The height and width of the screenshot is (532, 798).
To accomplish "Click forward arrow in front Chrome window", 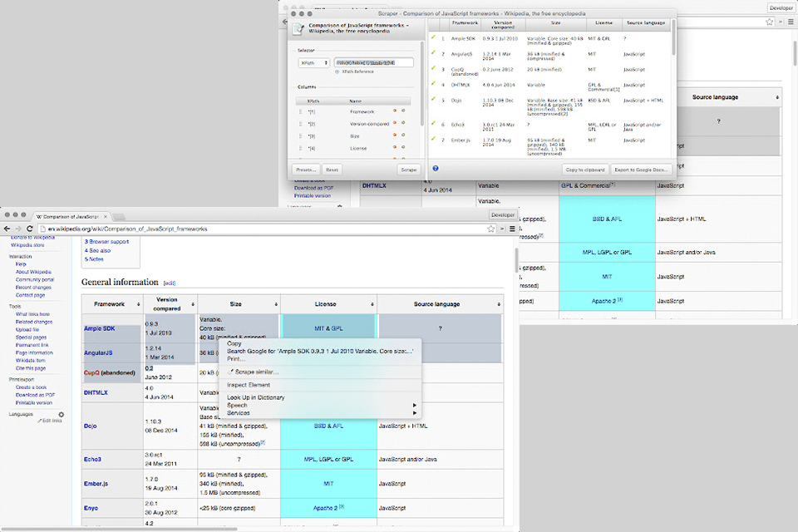I will point(17,229).
